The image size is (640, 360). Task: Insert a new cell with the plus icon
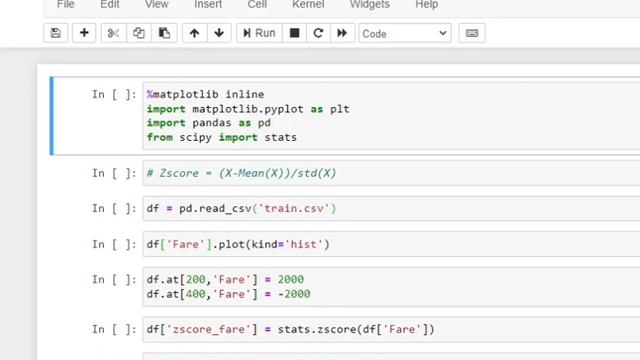[x=84, y=33]
